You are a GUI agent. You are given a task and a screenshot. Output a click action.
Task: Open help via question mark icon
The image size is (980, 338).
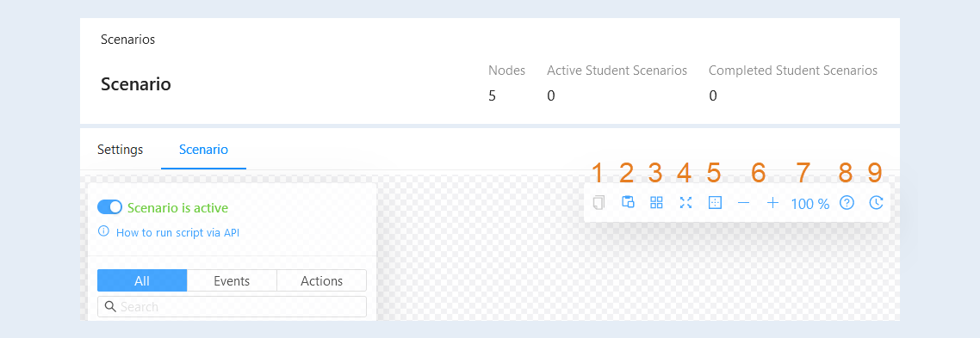(x=847, y=202)
